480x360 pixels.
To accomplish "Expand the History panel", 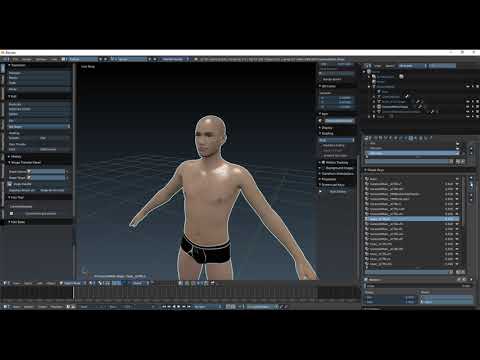I will pyautogui.click(x=16, y=156).
